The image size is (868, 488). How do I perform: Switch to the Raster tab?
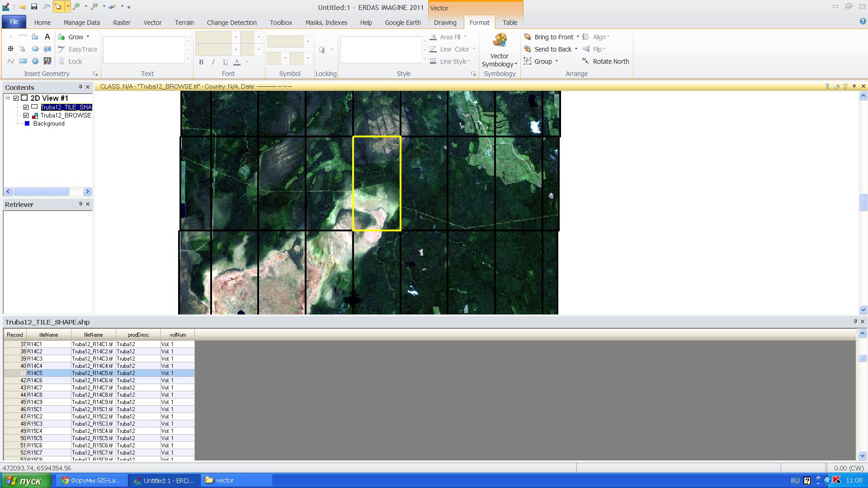[x=121, y=23]
